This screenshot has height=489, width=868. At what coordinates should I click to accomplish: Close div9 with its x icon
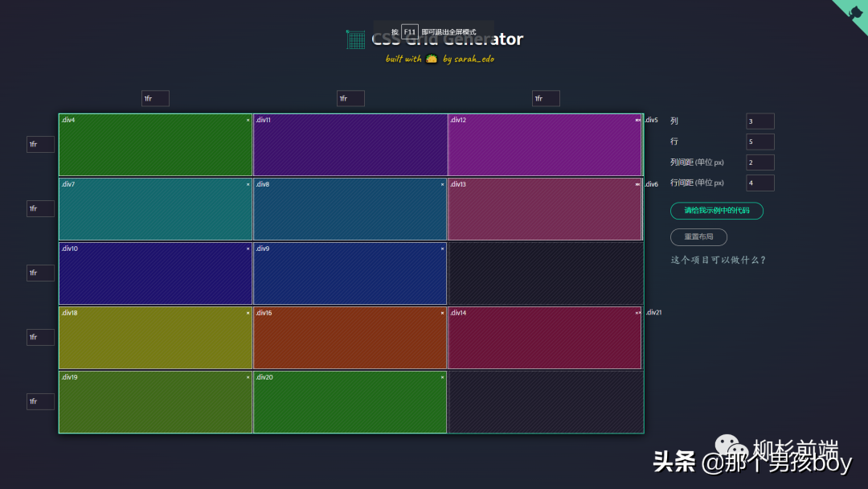(442, 249)
